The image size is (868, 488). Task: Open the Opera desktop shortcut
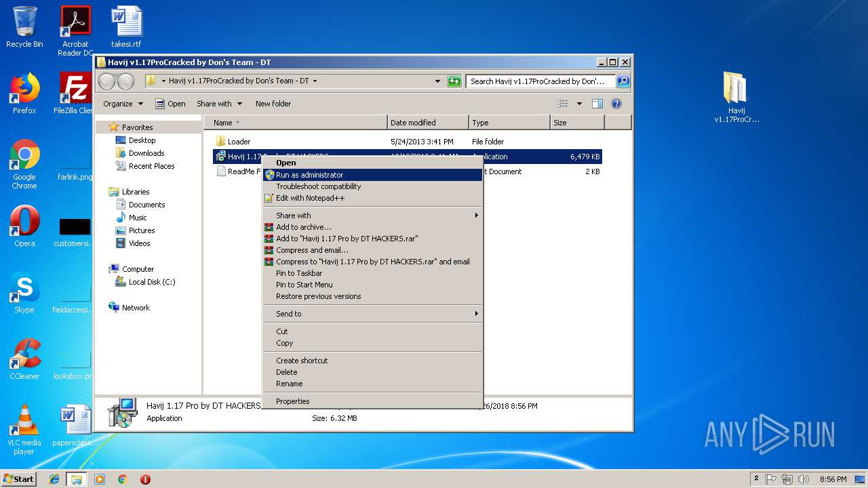(x=24, y=226)
